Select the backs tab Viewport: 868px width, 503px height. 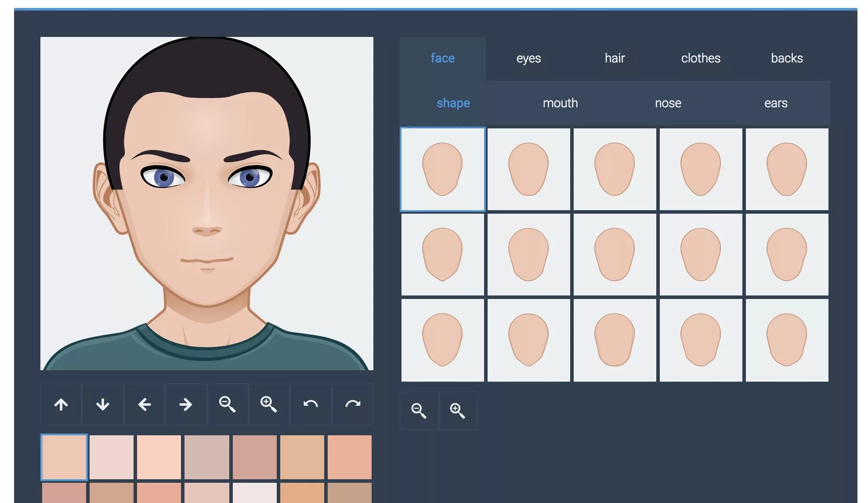(787, 58)
